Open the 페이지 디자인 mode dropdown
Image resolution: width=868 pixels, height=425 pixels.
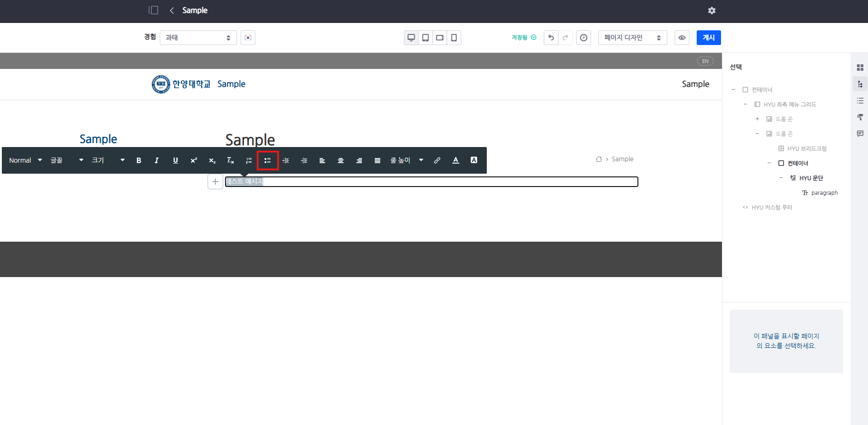(632, 38)
